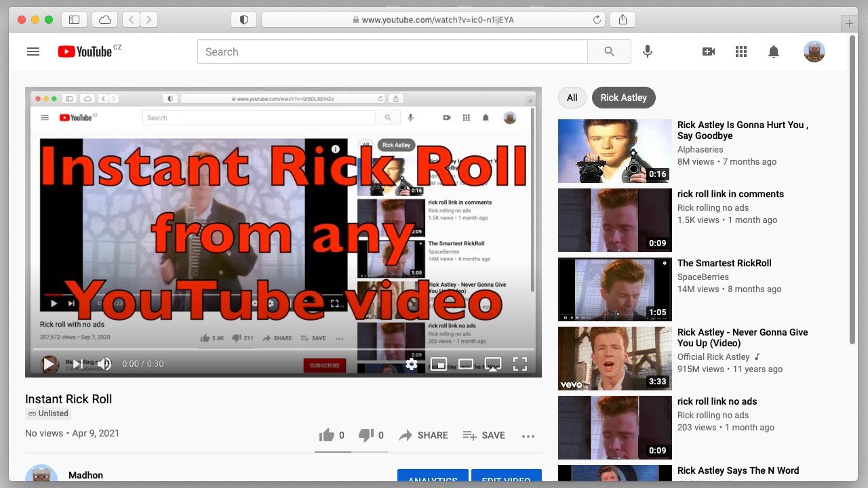This screenshot has height=488, width=868.
Task: Click the Instant Rick Roll video title
Action: 68,399
